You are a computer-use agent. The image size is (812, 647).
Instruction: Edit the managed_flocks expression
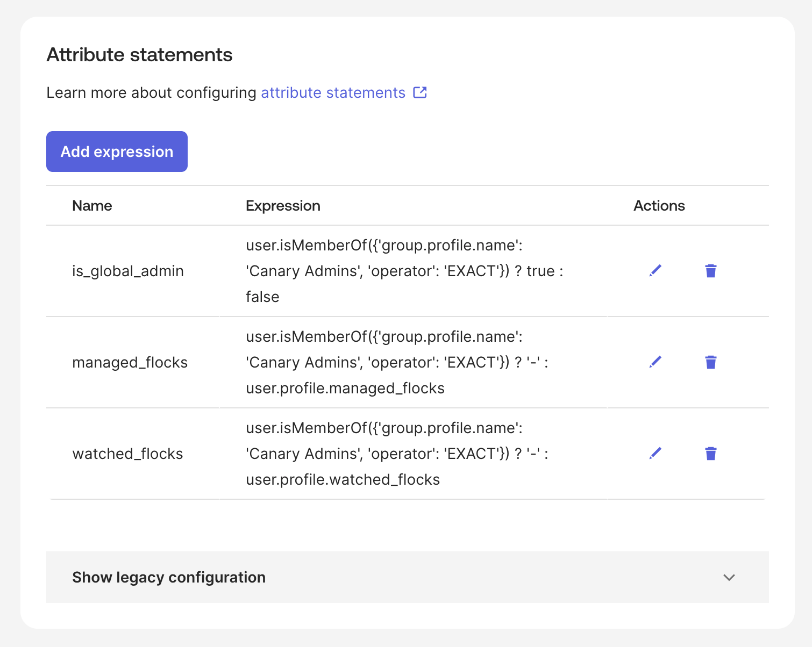click(x=655, y=362)
